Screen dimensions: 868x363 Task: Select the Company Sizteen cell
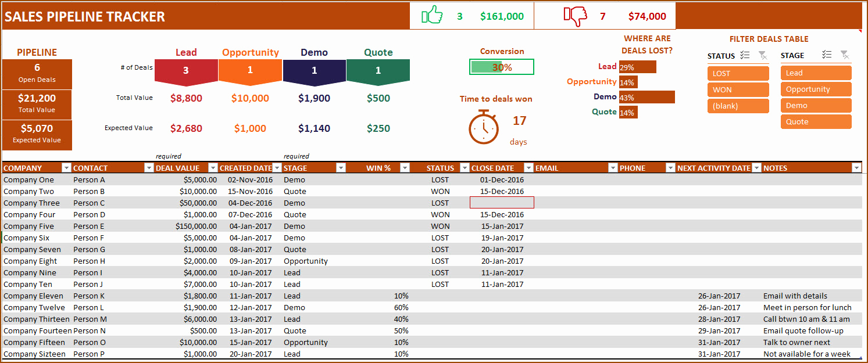pyautogui.click(x=37, y=354)
